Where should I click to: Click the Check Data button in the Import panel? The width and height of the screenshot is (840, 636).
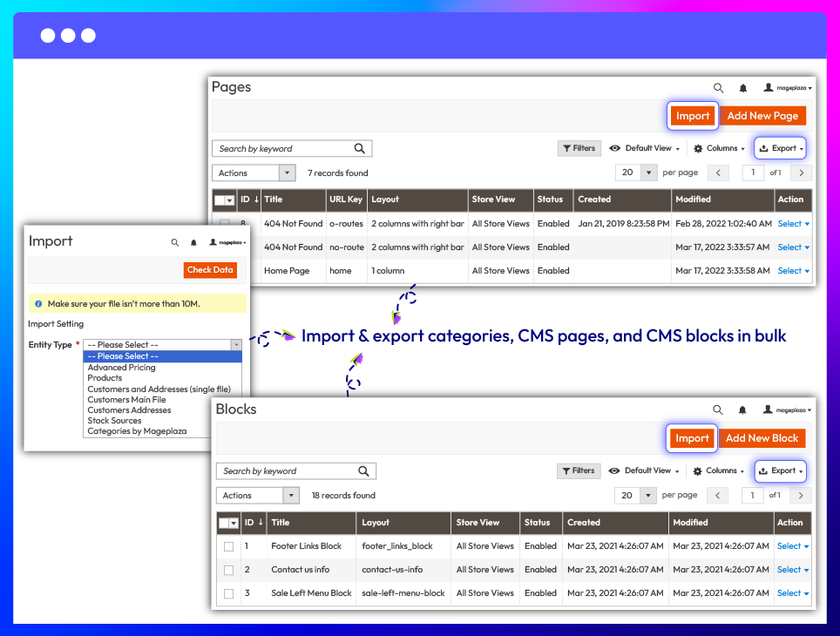point(210,270)
